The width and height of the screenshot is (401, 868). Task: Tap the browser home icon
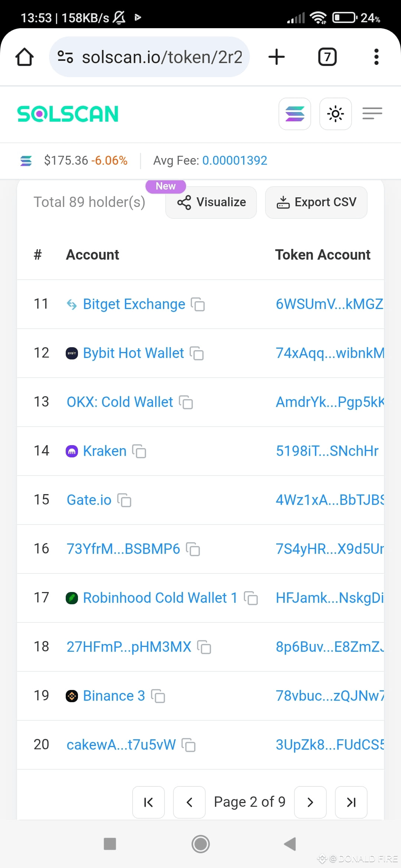tap(25, 57)
